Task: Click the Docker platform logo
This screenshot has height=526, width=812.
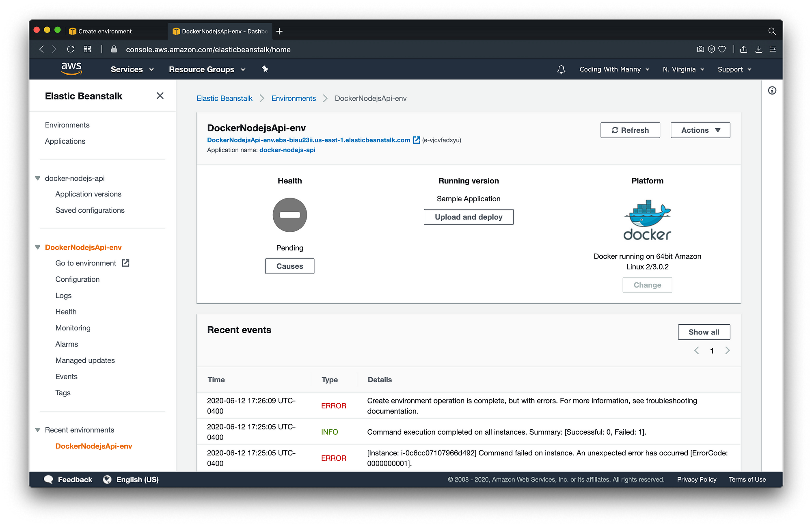Action: [647, 220]
